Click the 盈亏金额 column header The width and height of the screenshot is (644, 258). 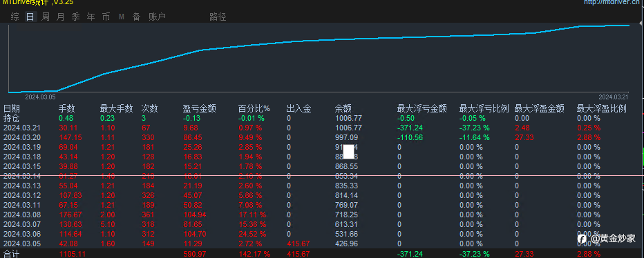click(x=200, y=109)
